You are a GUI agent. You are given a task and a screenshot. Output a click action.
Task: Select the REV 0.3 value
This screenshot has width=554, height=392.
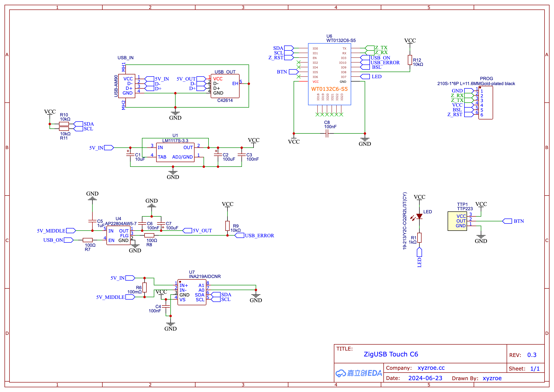pos(531,355)
